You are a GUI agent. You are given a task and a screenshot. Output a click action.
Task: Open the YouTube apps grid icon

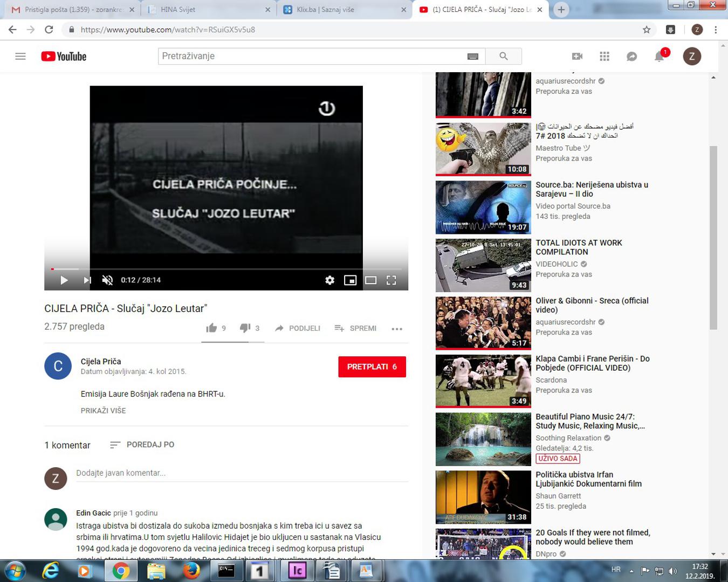click(x=605, y=57)
